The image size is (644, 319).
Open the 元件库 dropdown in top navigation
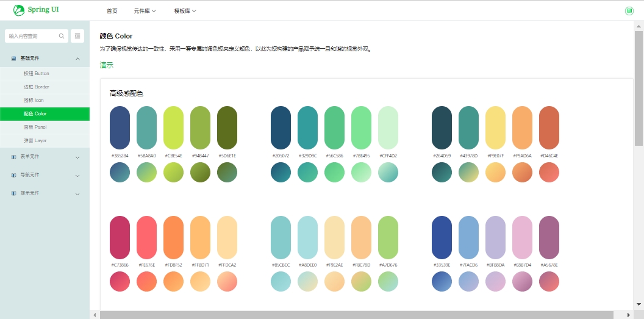coord(145,11)
